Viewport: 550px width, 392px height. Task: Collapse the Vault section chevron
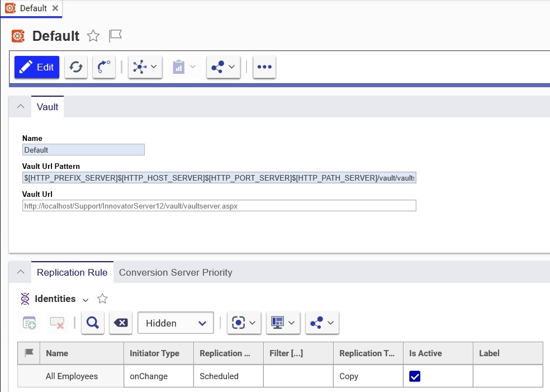pyautogui.click(x=21, y=106)
